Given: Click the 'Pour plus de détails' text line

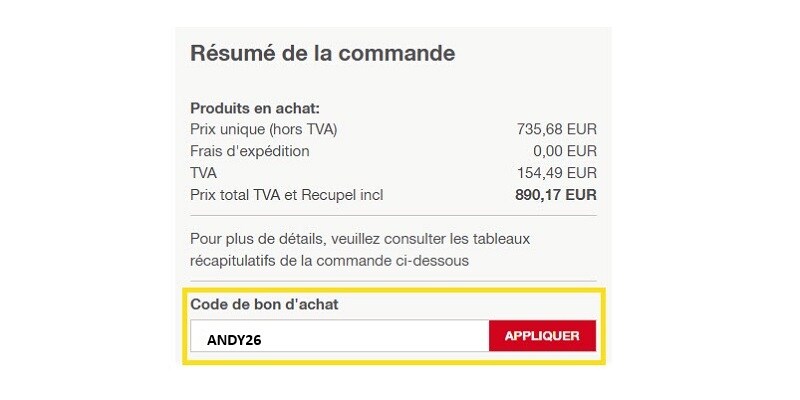Looking at the screenshot, I should (x=359, y=239).
